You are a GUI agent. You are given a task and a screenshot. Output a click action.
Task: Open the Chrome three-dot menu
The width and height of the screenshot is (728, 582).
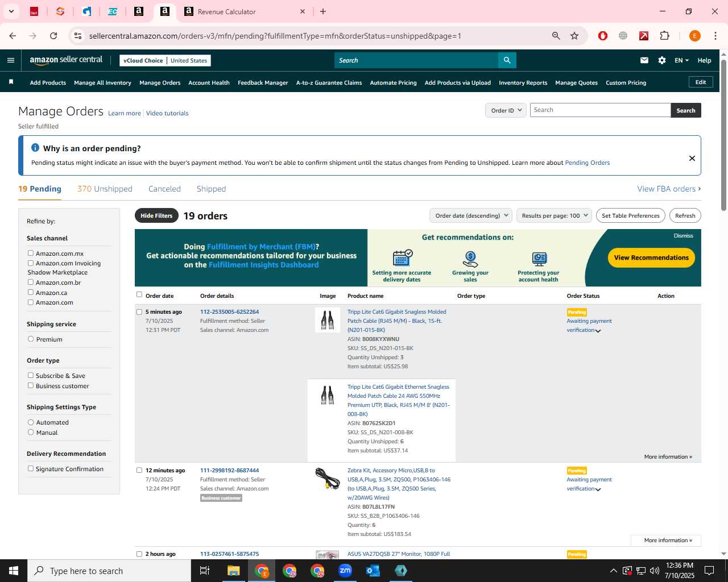(x=715, y=36)
